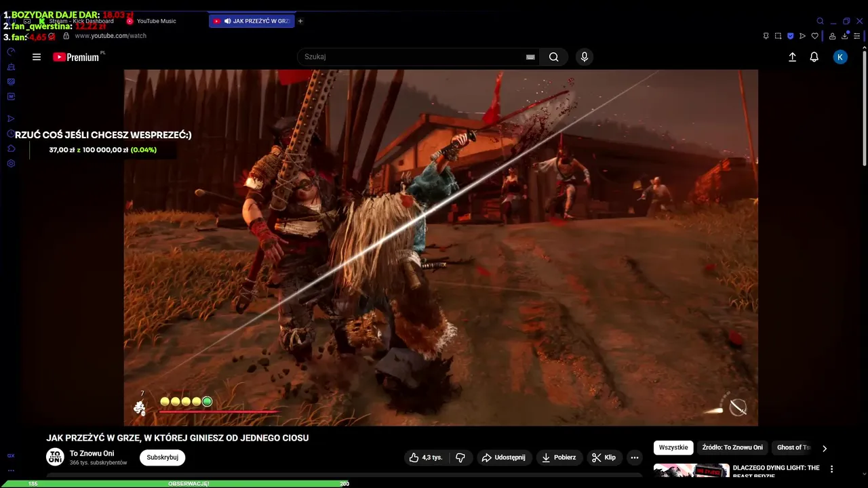Viewport: 868px width, 488px height.
Task: Create a clip with Klip button
Action: point(604,457)
